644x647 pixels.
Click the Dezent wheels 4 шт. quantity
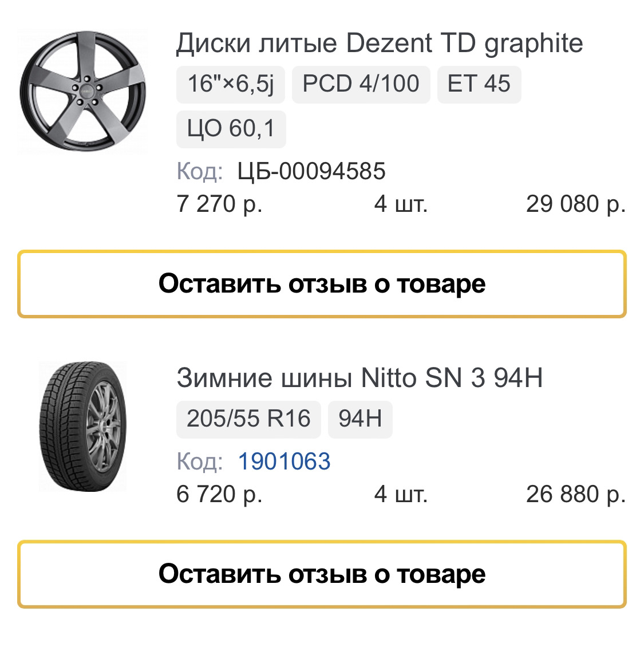click(401, 204)
